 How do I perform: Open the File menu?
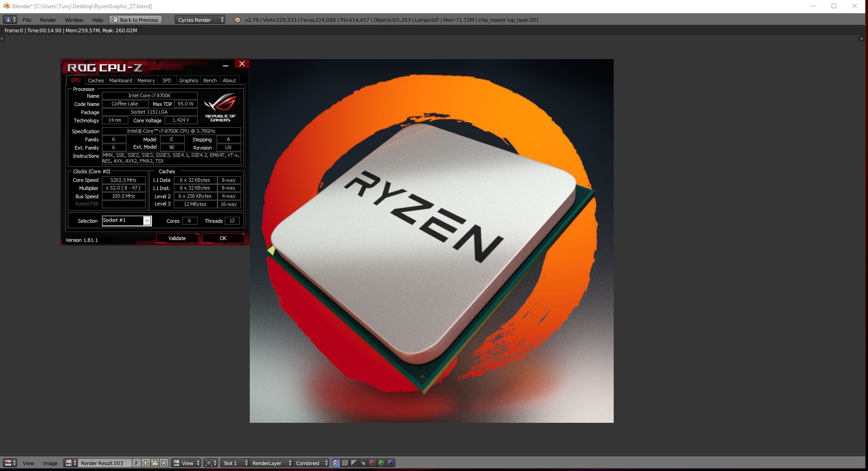pyautogui.click(x=27, y=20)
